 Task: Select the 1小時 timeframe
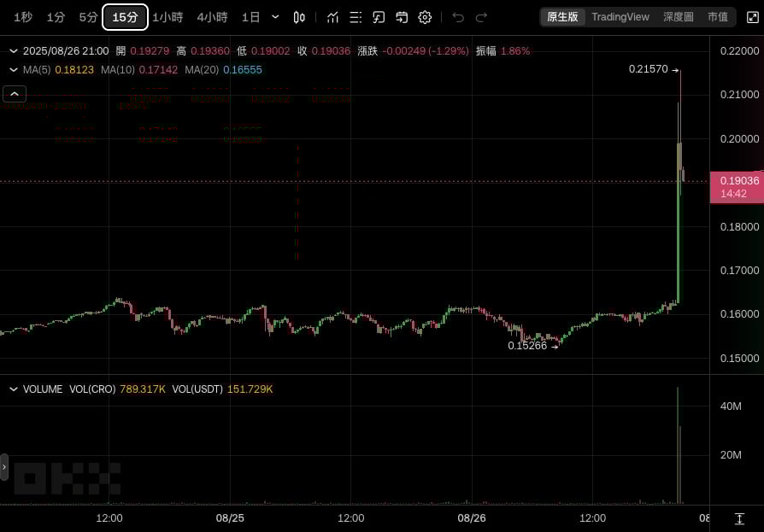tap(167, 17)
